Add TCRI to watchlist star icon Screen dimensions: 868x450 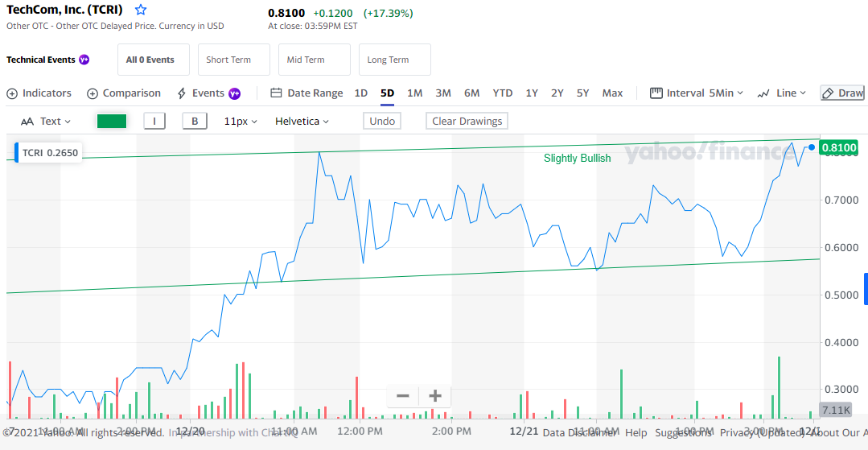141,10
